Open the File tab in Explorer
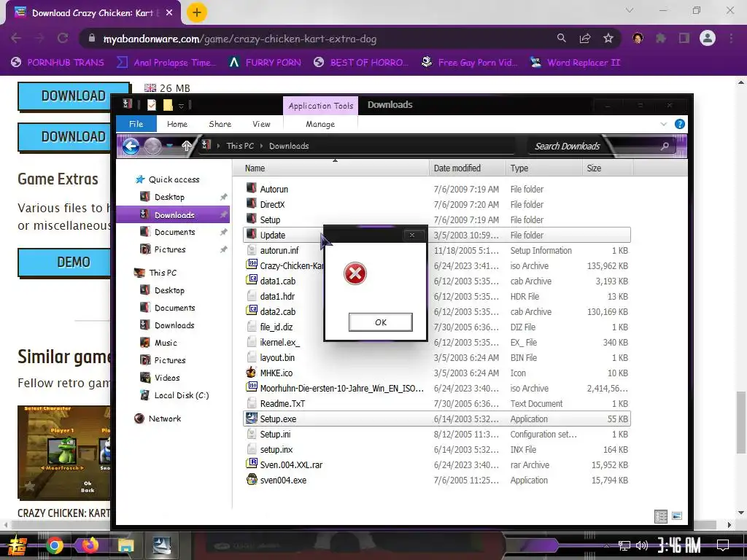 point(136,124)
